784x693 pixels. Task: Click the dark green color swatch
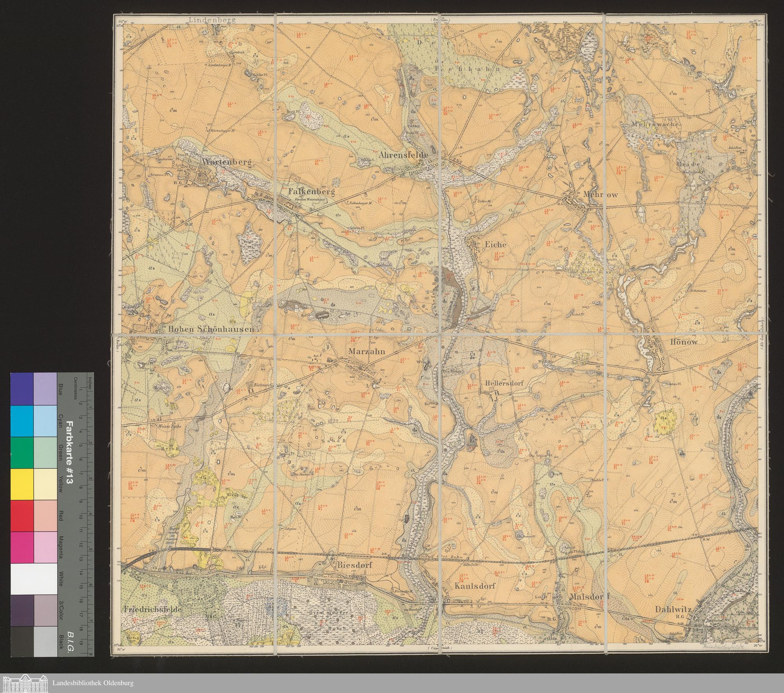(x=22, y=453)
